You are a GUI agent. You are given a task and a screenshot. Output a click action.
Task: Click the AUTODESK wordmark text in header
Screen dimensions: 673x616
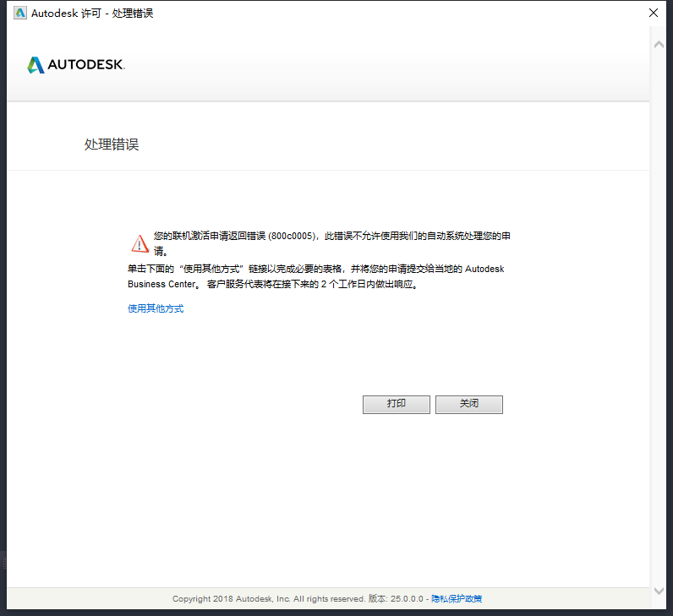coord(86,65)
